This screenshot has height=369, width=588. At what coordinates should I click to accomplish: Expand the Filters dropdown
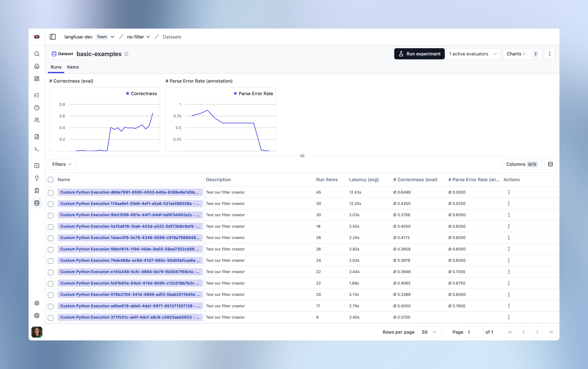pyautogui.click(x=62, y=164)
